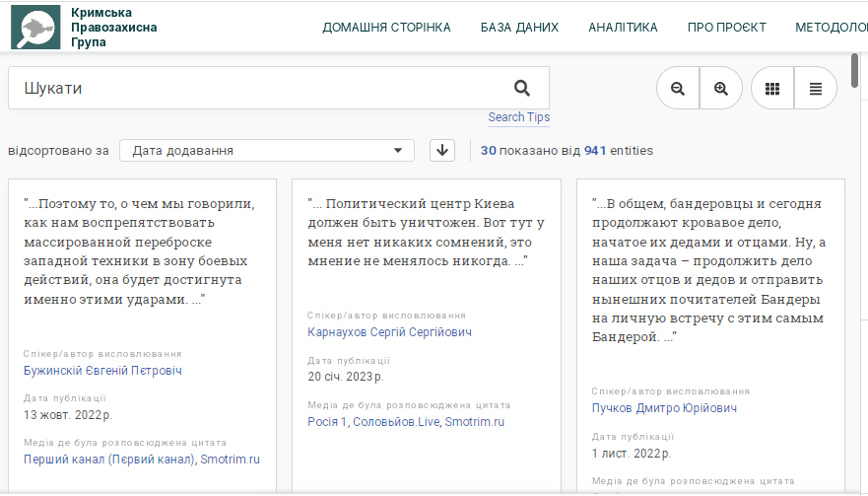Open speaker link Пучков Дмитро Юрійович

point(664,408)
